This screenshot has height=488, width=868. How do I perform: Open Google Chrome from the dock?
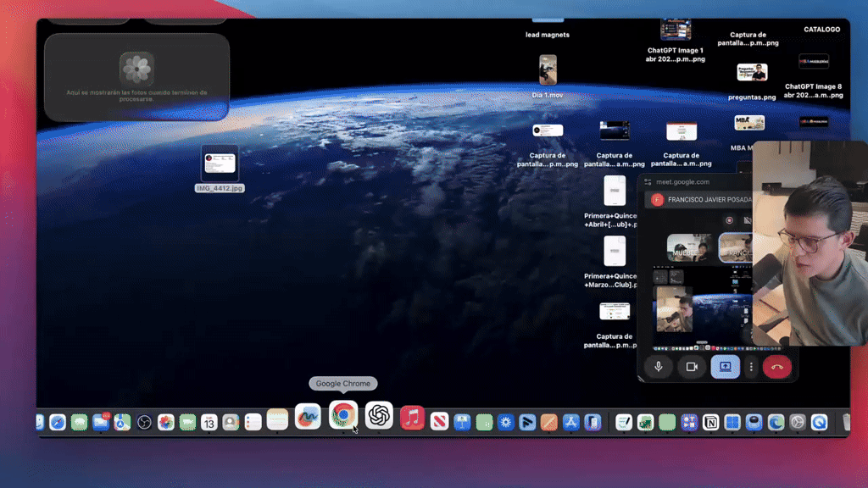(x=343, y=415)
